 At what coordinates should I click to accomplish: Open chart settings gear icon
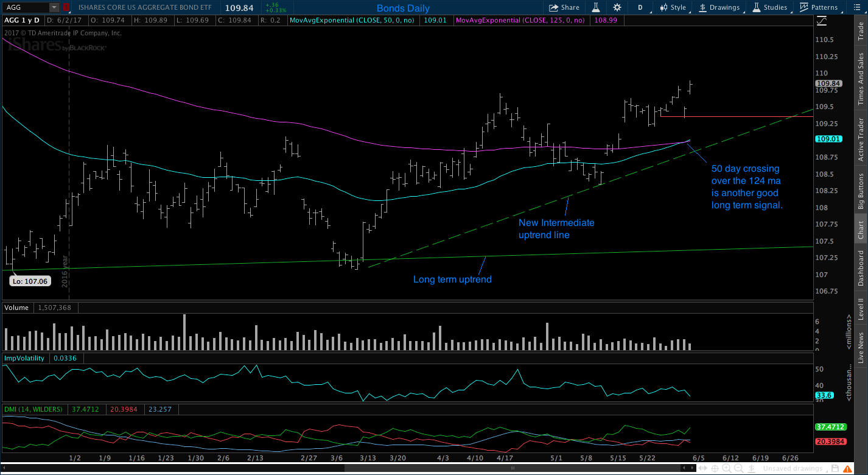[x=617, y=7]
